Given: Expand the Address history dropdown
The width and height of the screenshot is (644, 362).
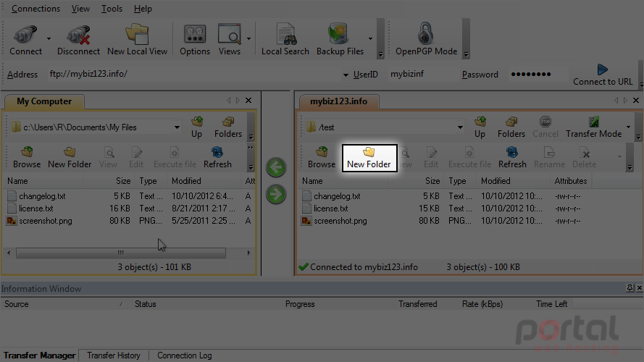Looking at the screenshot, I should point(346,75).
